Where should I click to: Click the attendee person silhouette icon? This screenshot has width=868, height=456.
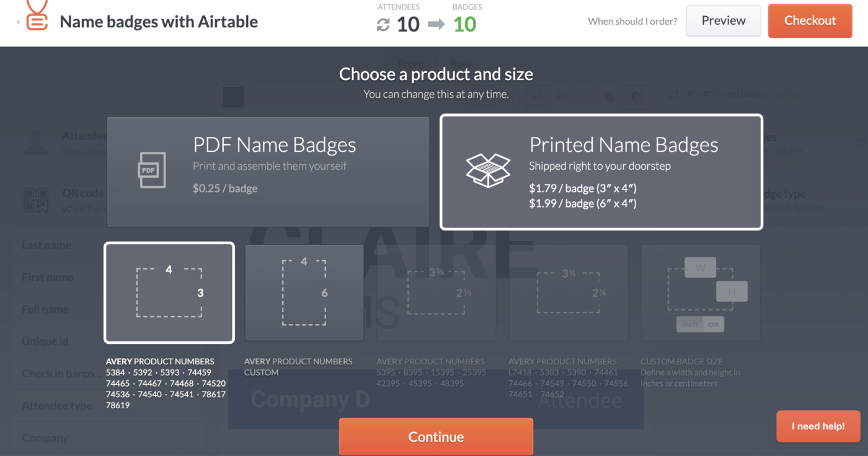(36, 142)
